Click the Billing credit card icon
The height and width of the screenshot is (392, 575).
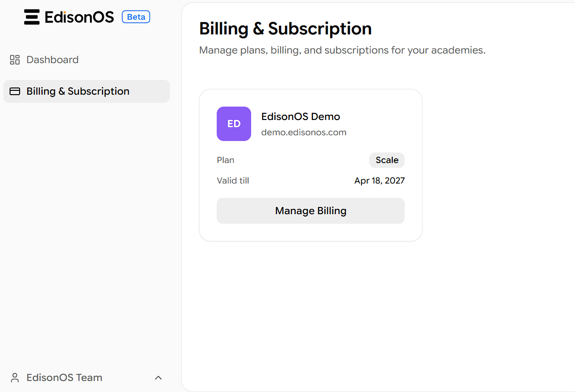coord(15,91)
